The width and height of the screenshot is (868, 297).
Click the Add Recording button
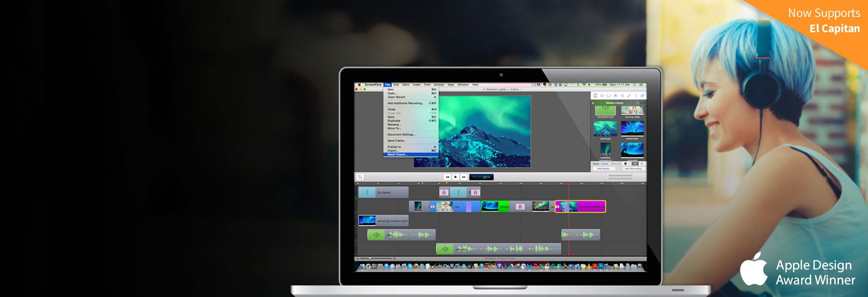[x=633, y=169]
